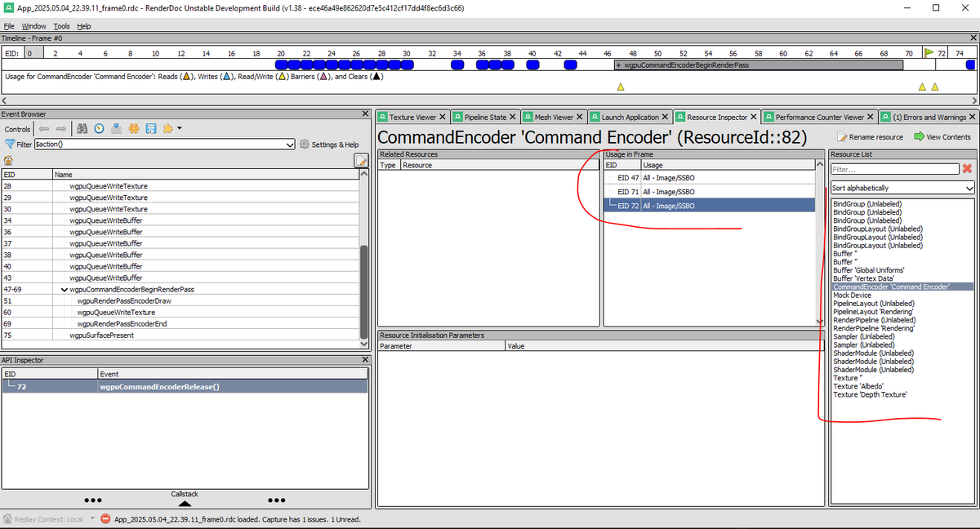Click the home icon under Filter
This screenshot has width=980, height=529.
coord(9,160)
